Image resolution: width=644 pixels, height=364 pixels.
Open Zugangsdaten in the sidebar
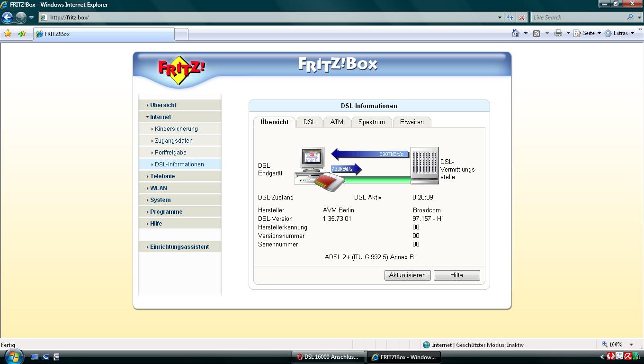point(180,141)
